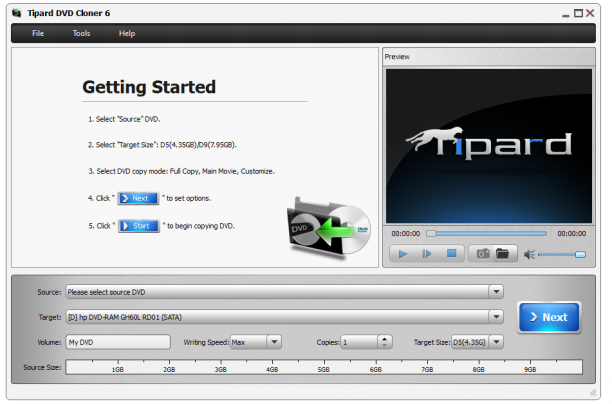Viewport: 612px width, 404px height.
Task: Open the Tools menu
Action: pyautogui.click(x=81, y=34)
